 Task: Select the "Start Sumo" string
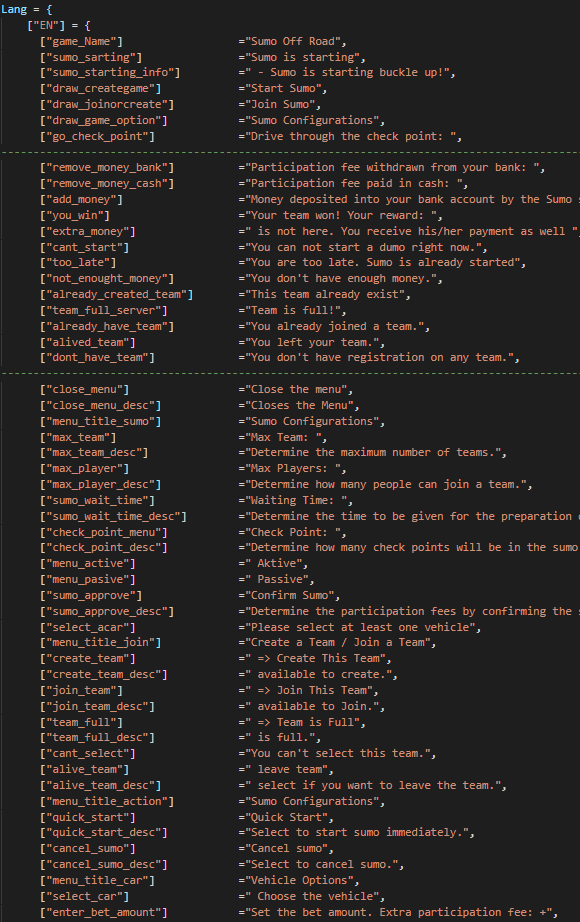click(x=286, y=88)
